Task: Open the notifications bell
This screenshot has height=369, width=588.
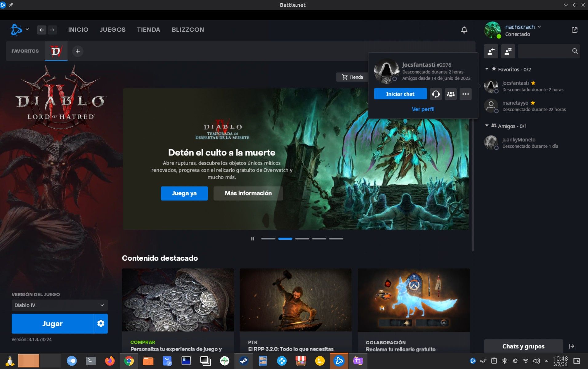Action: [x=464, y=30]
